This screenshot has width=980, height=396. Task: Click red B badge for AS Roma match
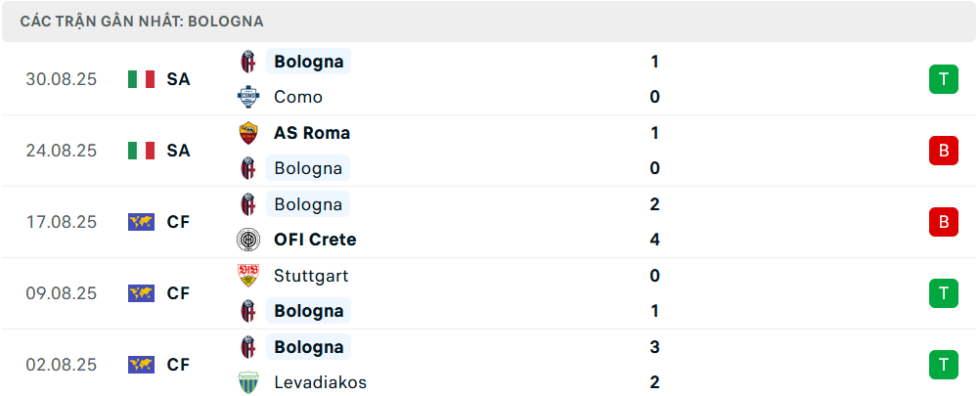click(x=943, y=151)
